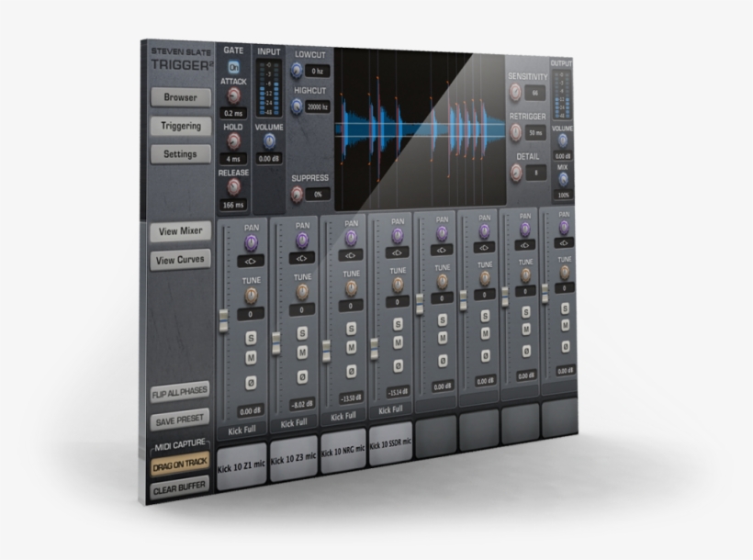753x560 pixels.
Task: Click Flip All Phases button
Action: click(180, 393)
